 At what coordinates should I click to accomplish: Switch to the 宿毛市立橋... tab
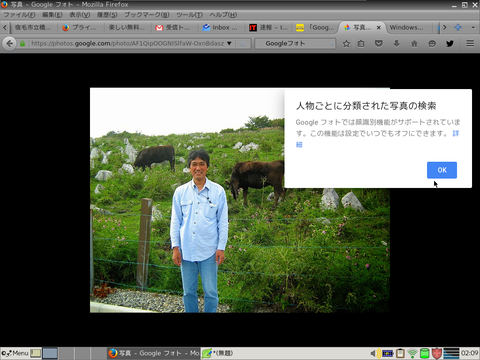click(x=33, y=27)
